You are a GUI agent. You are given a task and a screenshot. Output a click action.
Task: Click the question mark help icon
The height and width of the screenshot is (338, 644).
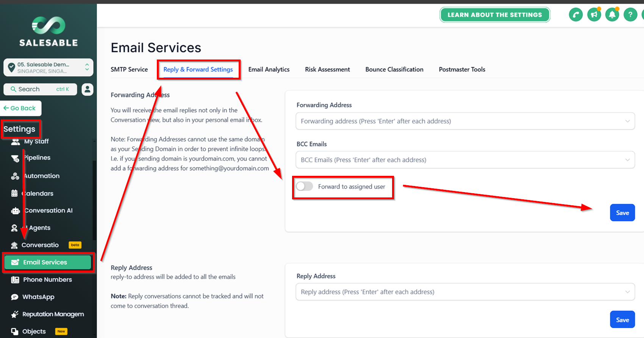click(630, 15)
